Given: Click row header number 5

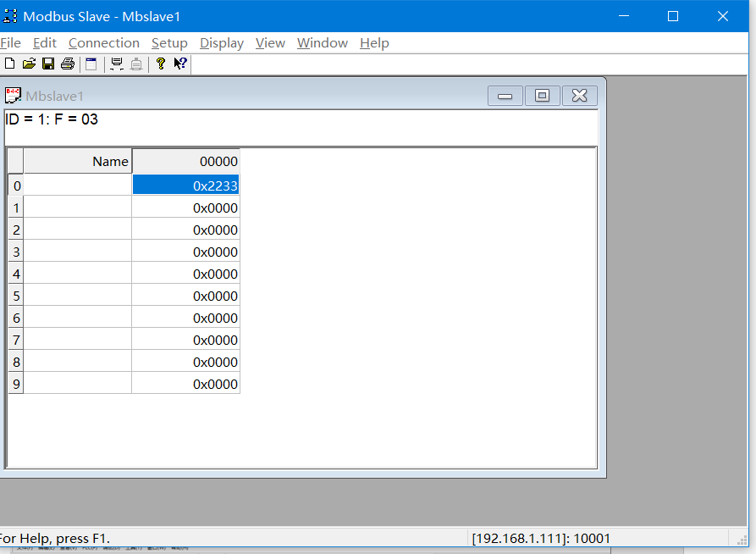Looking at the screenshot, I should [x=16, y=296].
